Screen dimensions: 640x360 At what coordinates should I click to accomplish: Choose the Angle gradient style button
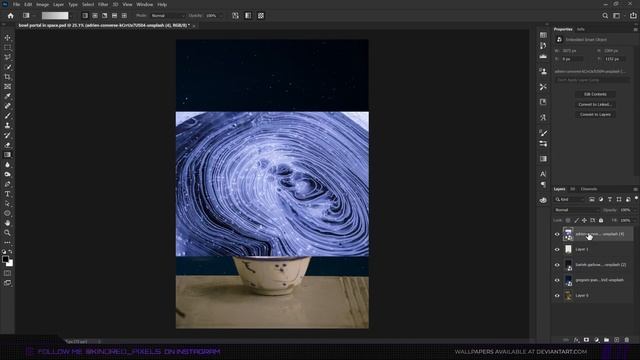click(x=104, y=16)
